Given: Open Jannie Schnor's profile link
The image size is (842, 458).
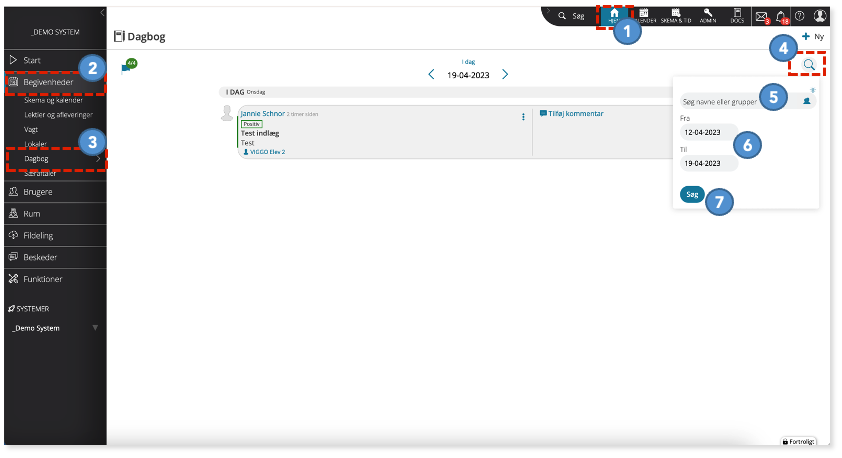Looking at the screenshot, I should [x=262, y=113].
